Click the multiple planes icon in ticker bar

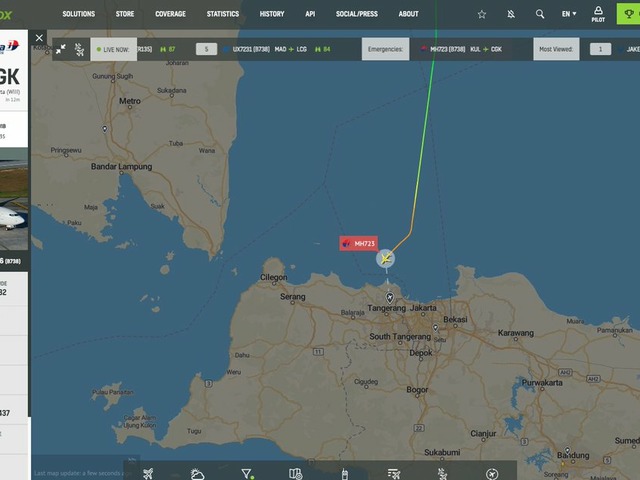[x=79, y=50]
